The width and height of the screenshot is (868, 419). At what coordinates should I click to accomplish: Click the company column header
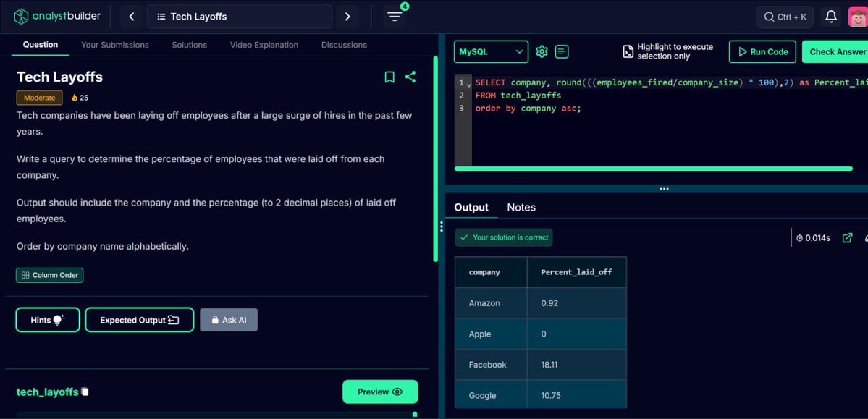tap(491, 272)
